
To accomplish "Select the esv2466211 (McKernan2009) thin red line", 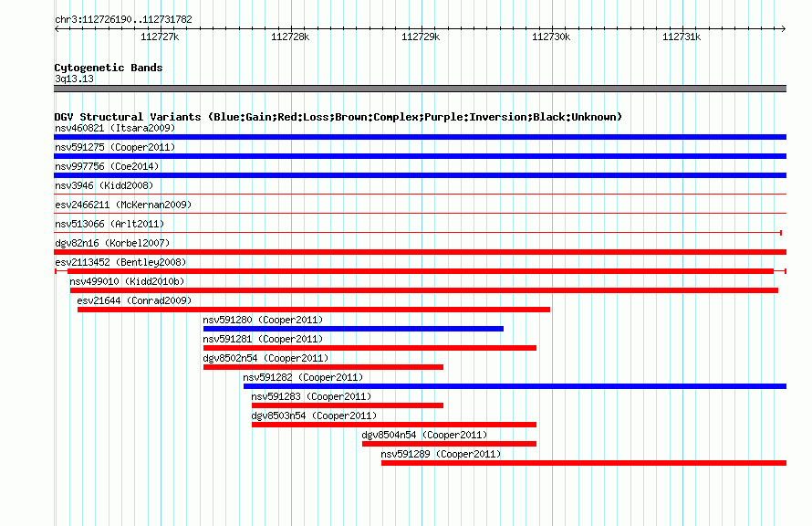I will click(x=420, y=214).
